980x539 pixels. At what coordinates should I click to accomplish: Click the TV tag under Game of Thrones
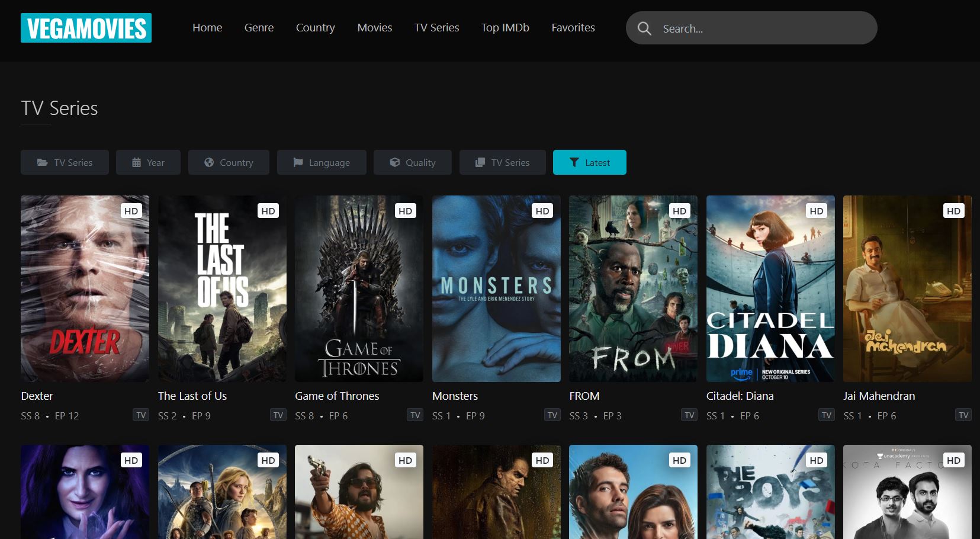[415, 415]
